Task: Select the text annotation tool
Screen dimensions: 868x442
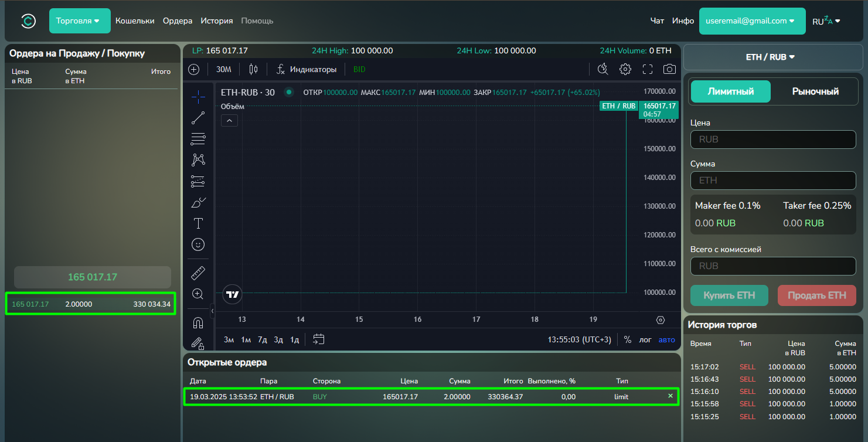Action: pos(198,223)
